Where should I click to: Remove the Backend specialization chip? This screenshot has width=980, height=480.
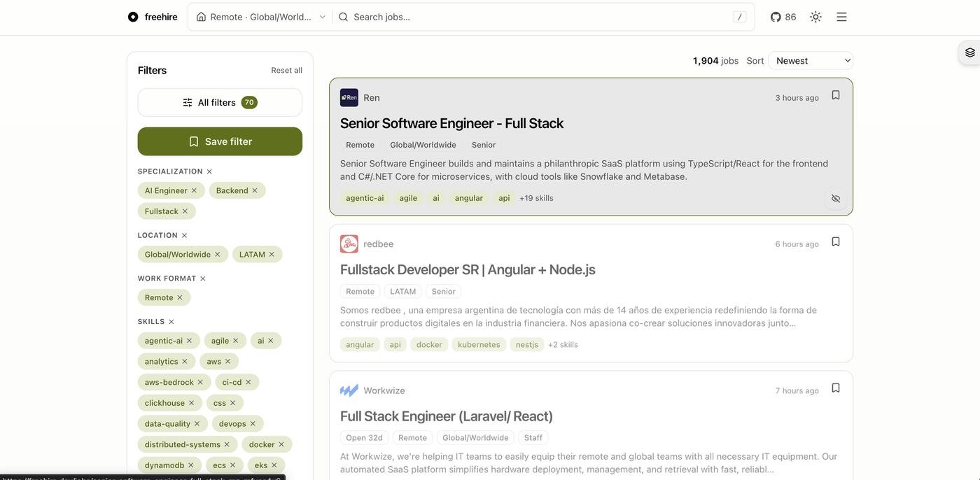coord(255,190)
